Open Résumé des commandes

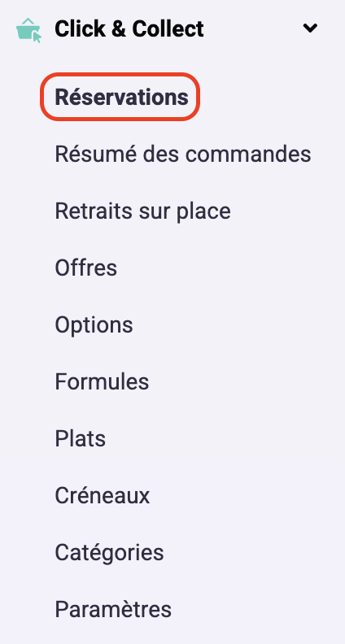click(183, 154)
